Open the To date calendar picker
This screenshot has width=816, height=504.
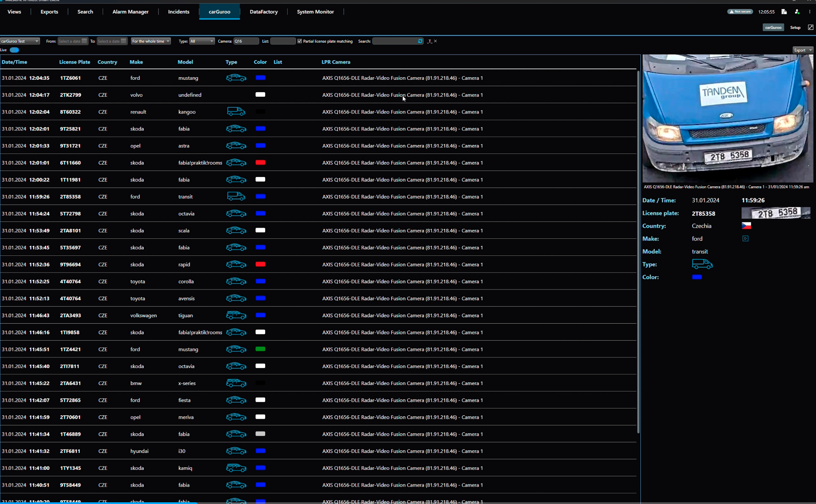pyautogui.click(x=123, y=41)
